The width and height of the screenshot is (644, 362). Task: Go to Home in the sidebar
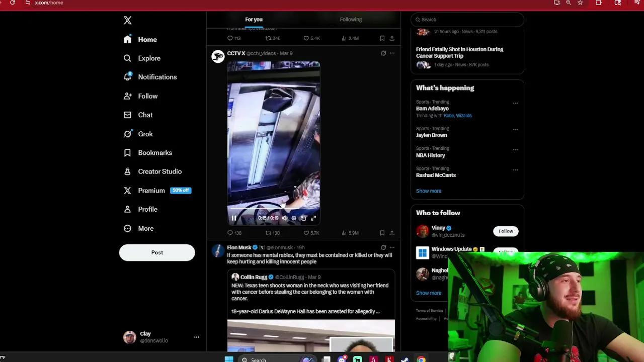pyautogui.click(x=140, y=39)
